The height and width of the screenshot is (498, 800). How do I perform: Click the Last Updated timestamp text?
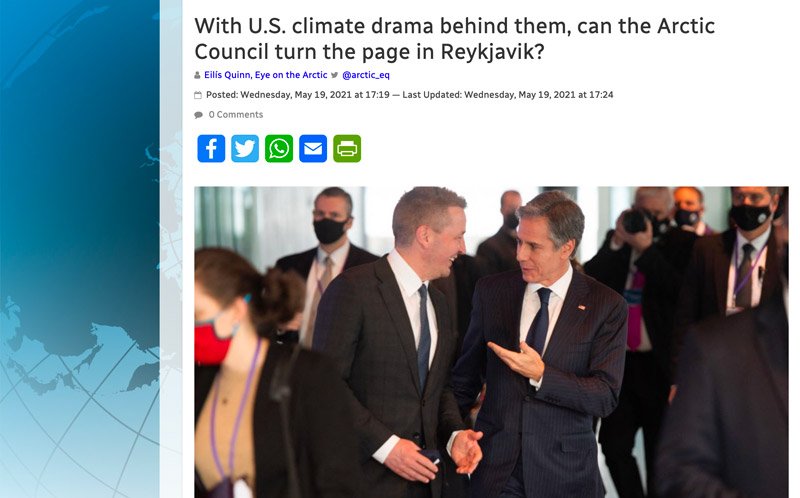pyautogui.click(x=508, y=95)
